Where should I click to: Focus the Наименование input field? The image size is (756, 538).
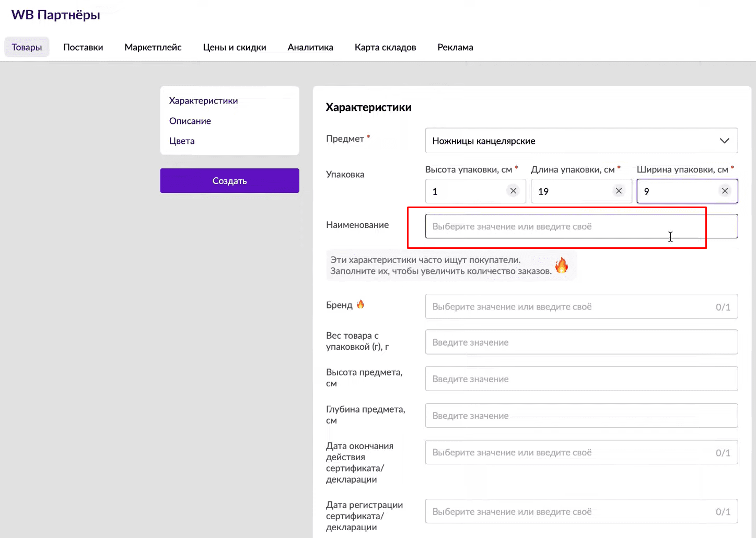click(x=581, y=226)
